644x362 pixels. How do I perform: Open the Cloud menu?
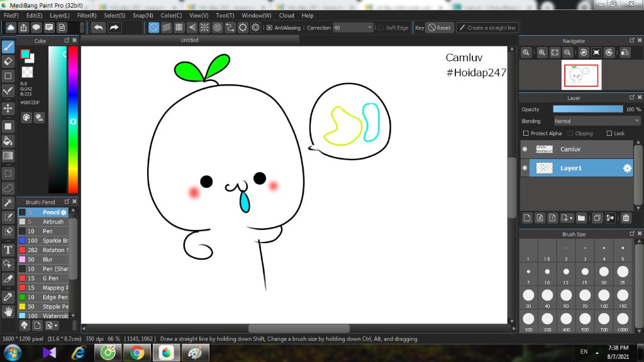tap(286, 15)
